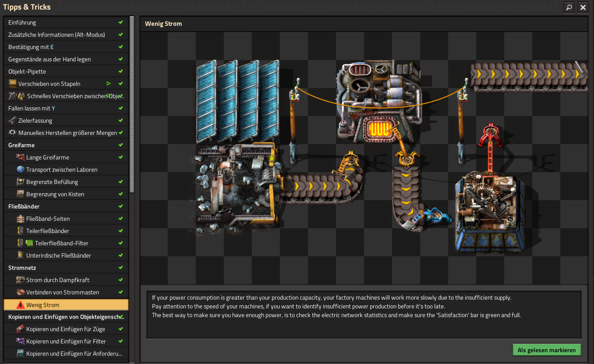Select the Greifarme category header

click(x=66, y=145)
